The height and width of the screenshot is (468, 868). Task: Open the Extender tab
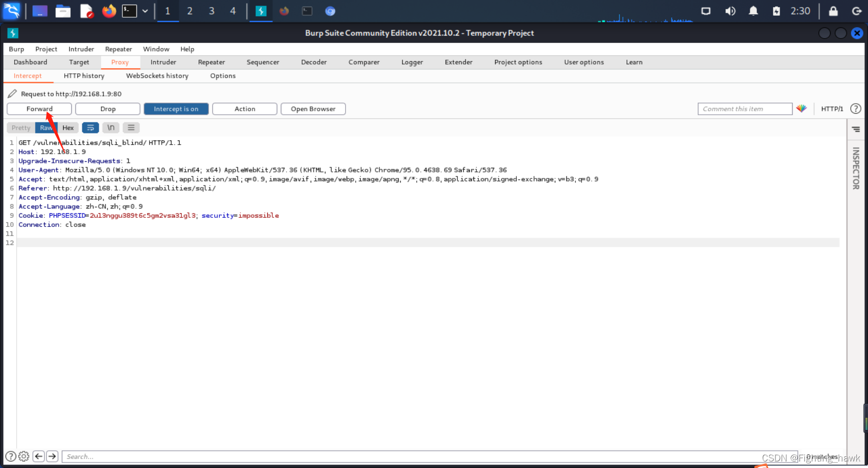[x=459, y=62]
